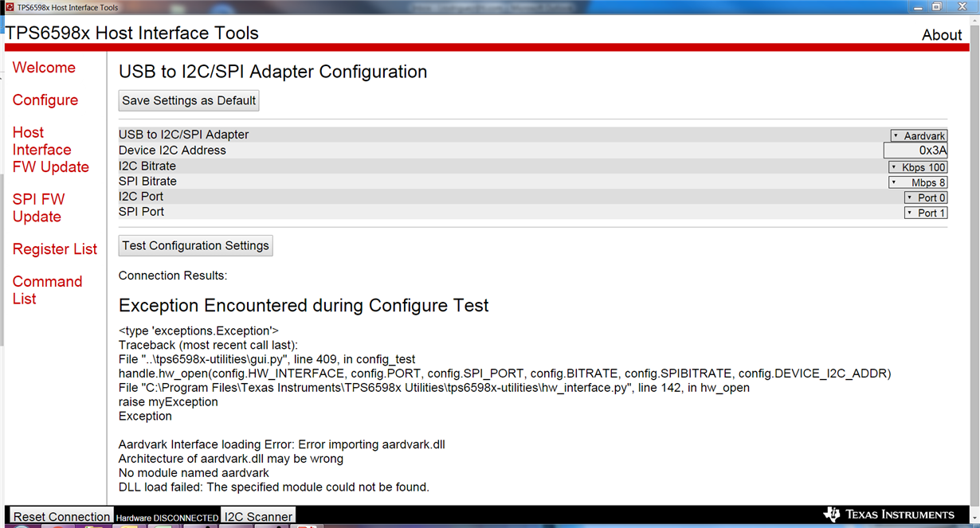Click the Reset Connection button
Screen dimensions: 980x528
(61, 516)
